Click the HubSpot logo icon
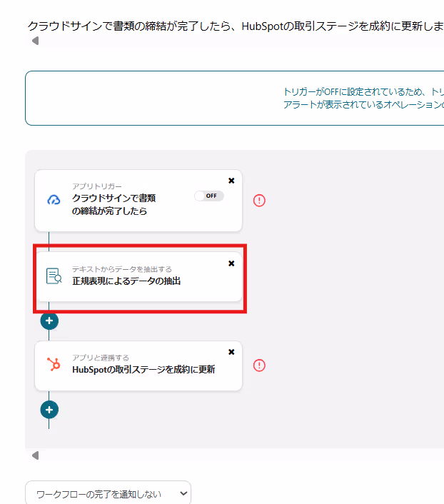444x504 pixels. [54, 365]
